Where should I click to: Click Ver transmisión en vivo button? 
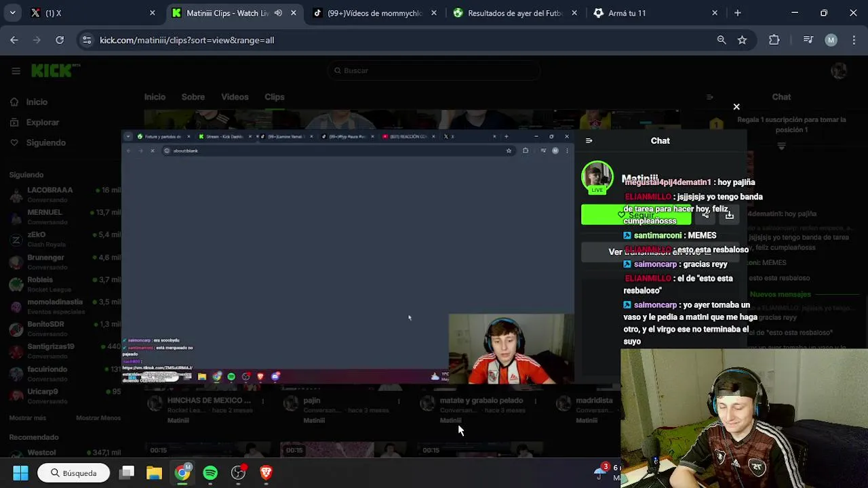(x=660, y=251)
